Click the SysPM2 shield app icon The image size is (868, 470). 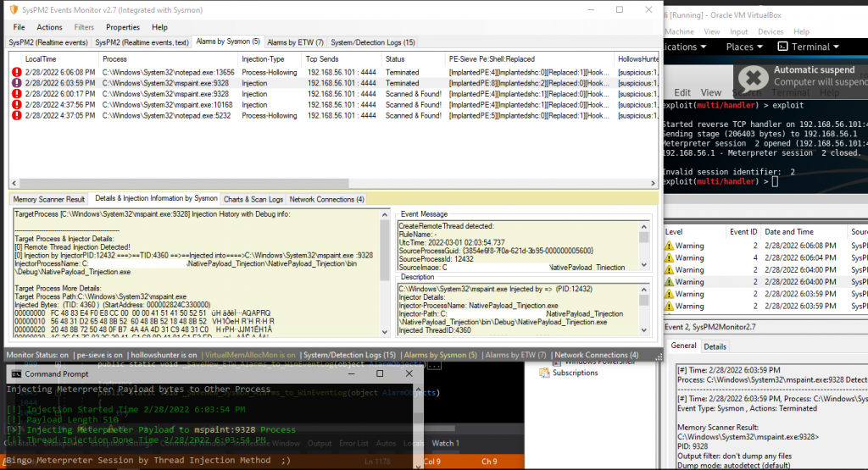13,9
